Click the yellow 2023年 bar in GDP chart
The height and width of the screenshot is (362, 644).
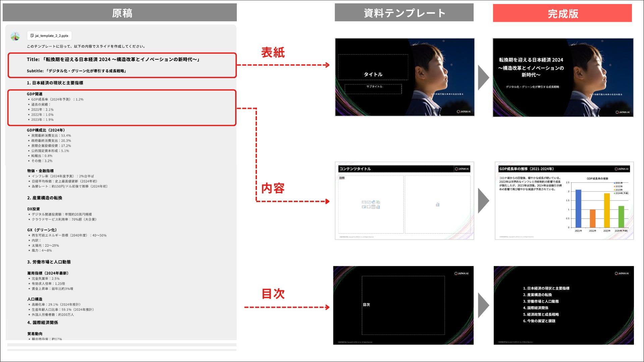(x=607, y=210)
